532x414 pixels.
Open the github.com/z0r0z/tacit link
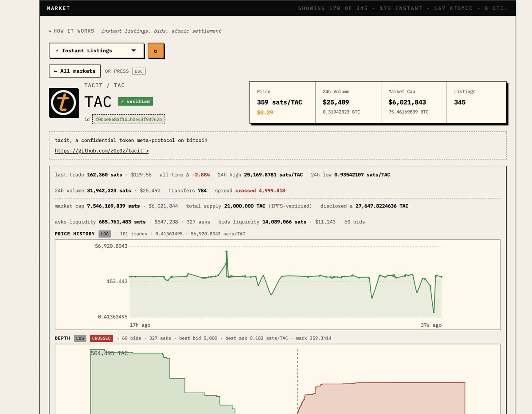102,151
